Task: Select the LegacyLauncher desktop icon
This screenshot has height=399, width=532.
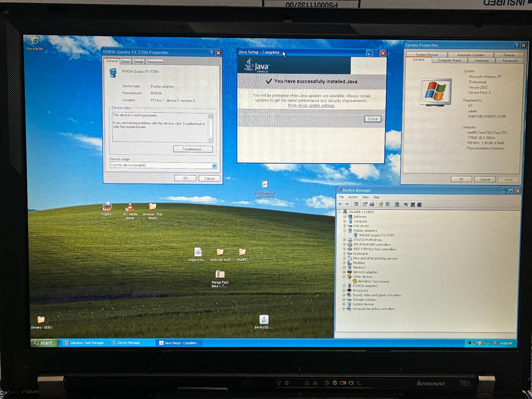Action: click(x=198, y=254)
